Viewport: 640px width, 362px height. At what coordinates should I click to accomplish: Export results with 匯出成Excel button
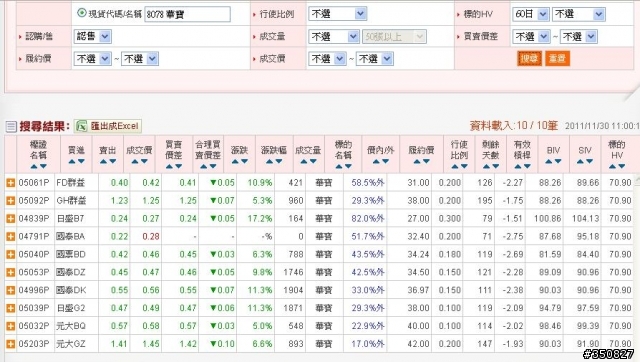(108, 126)
